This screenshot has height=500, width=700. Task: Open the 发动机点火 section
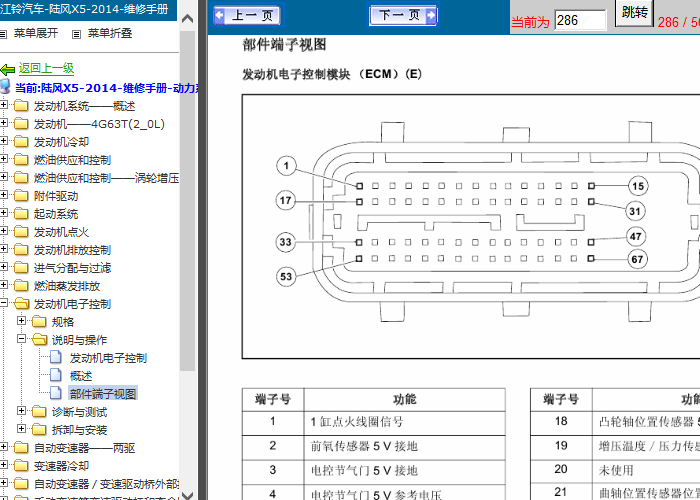click(61, 232)
